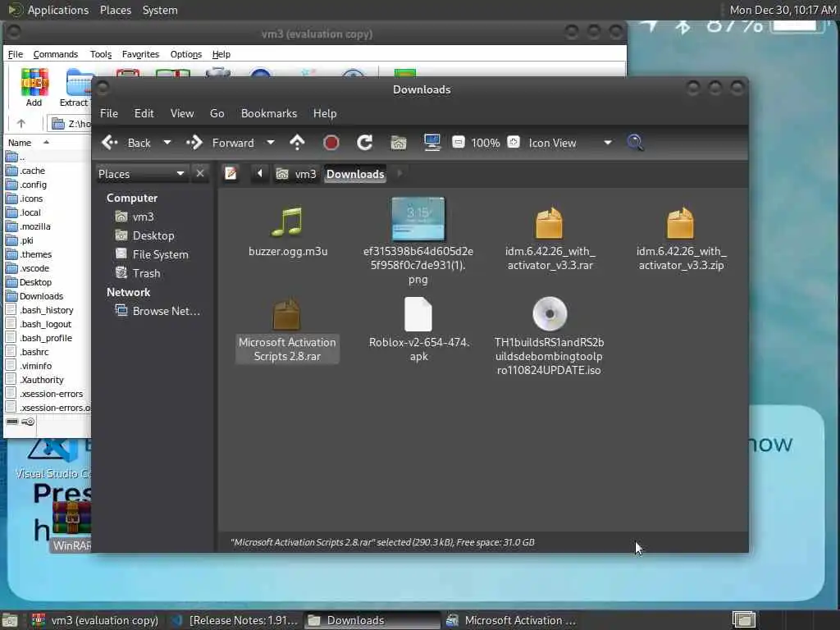Open Help menu in Downloads window

(325, 113)
